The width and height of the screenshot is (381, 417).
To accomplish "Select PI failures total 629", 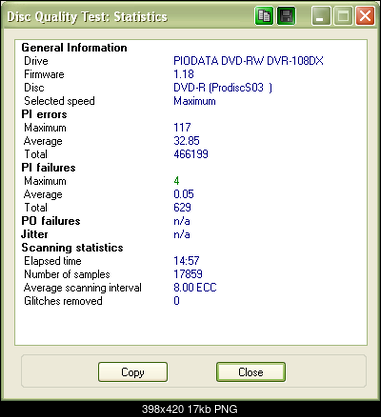I will pyautogui.click(x=182, y=207).
